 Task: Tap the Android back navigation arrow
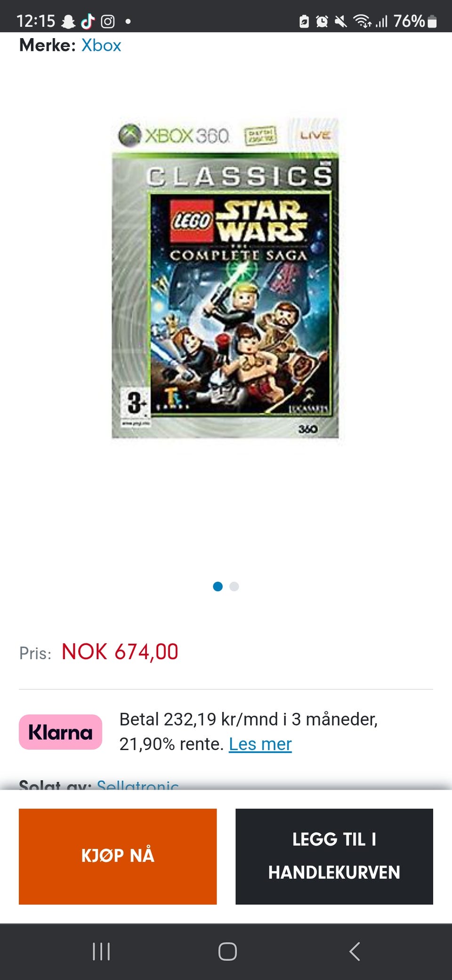pos(355,951)
